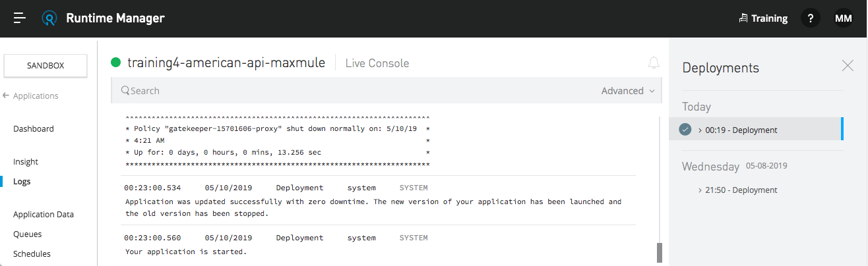Click the green application status indicator
This screenshot has height=266, width=868.
[116, 63]
